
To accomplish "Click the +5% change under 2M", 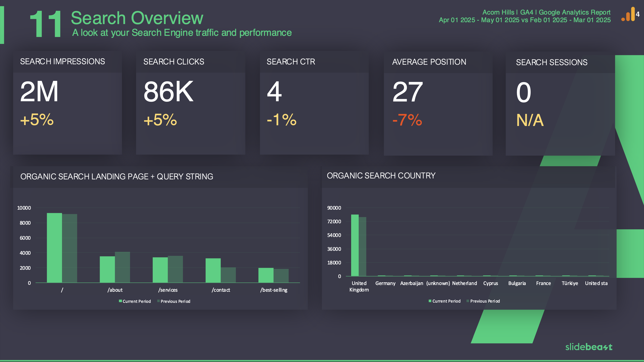I will pyautogui.click(x=37, y=120).
